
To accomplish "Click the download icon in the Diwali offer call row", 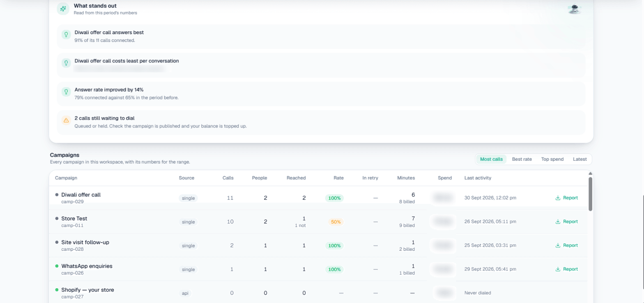I will coord(558,198).
